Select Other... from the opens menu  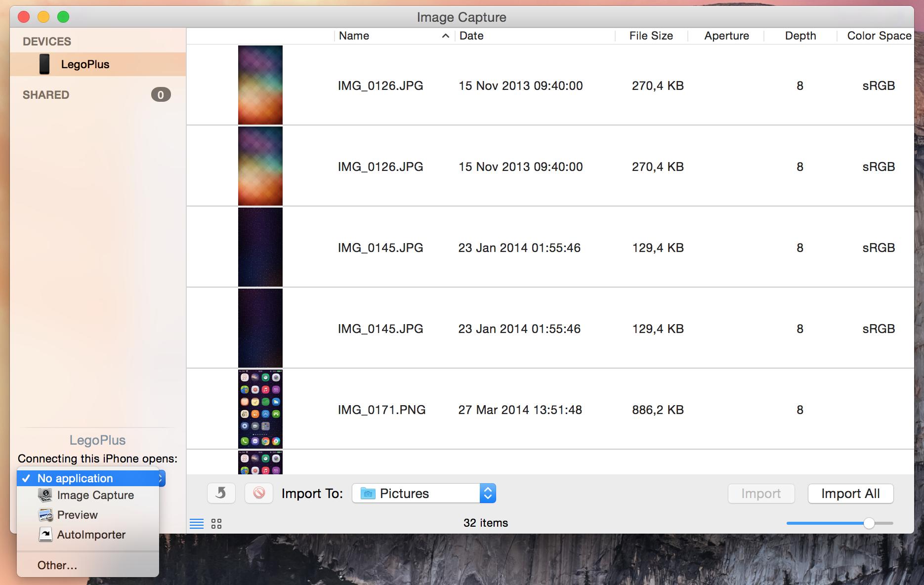click(x=57, y=565)
